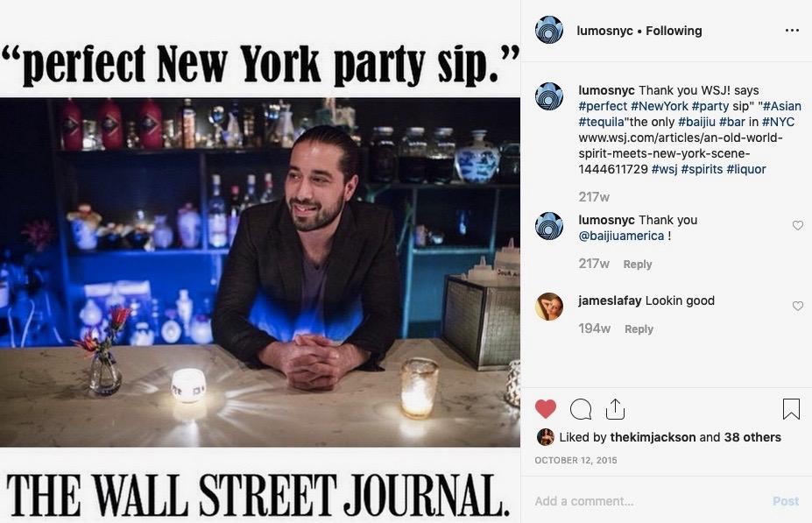Reply to jameslafay's comment
Screen dimensions: 812x523
pyautogui.click(x=639, y=329)
